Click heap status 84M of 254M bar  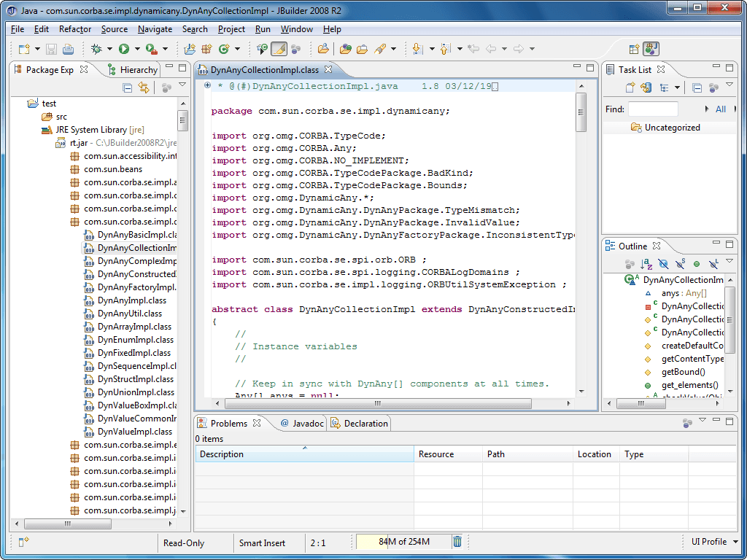click(403, 542)
